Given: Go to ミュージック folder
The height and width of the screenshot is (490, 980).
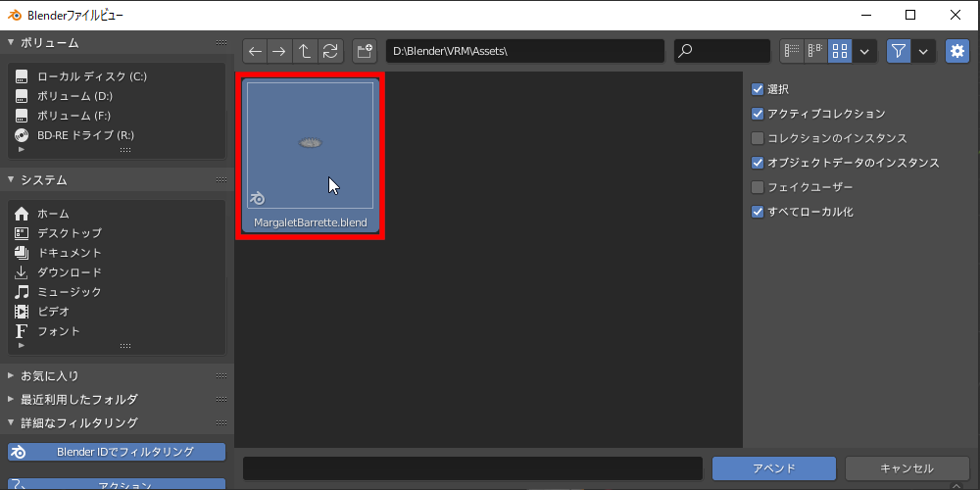Looking at the screenshot, I should tap(117, 291).
